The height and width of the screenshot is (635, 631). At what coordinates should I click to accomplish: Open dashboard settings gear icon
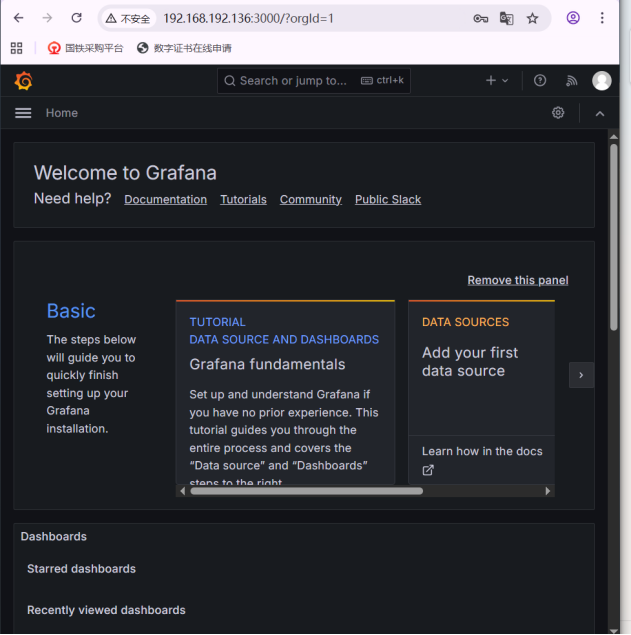pos(558,113)
